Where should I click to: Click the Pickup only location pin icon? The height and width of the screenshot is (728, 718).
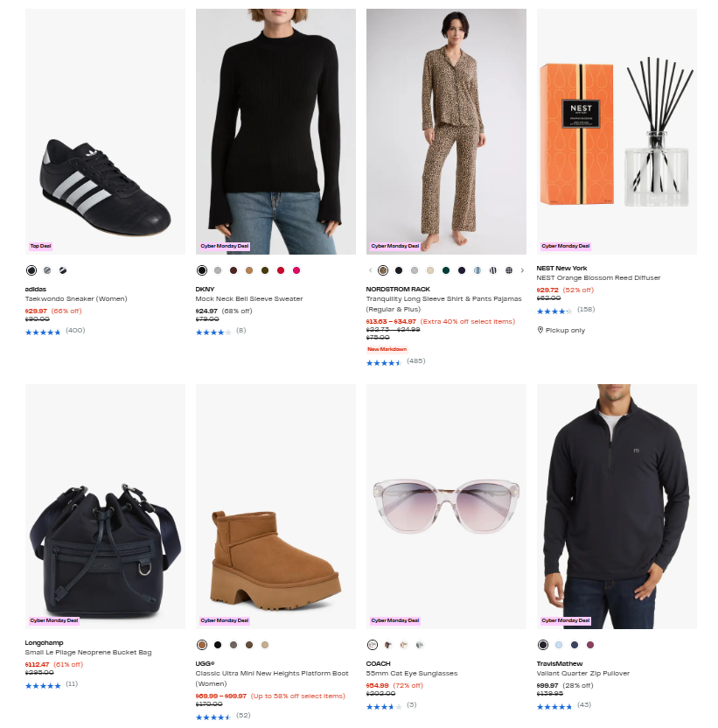click(540, 330)
